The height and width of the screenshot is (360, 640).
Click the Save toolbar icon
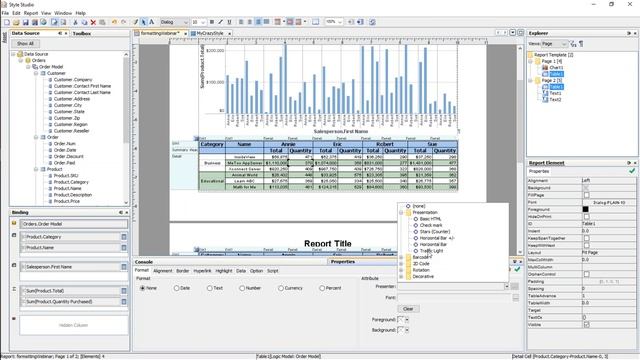[25, 22]
